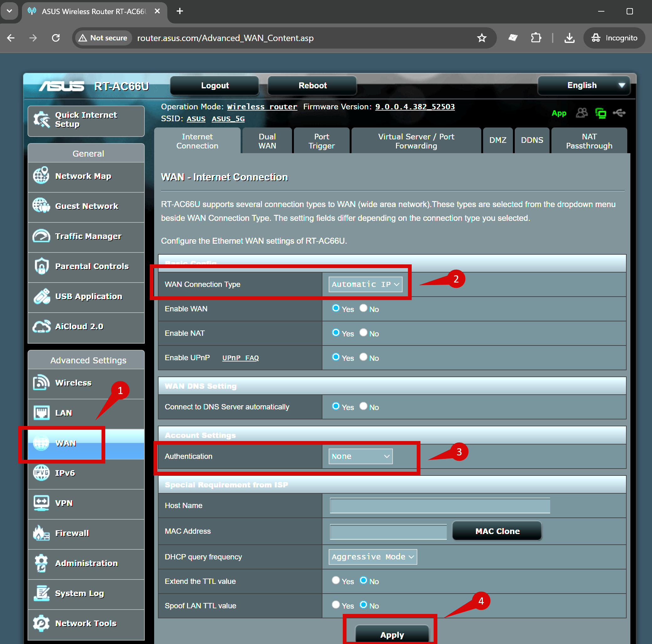Set Enable WAN to No

click(x=363, y=308)
